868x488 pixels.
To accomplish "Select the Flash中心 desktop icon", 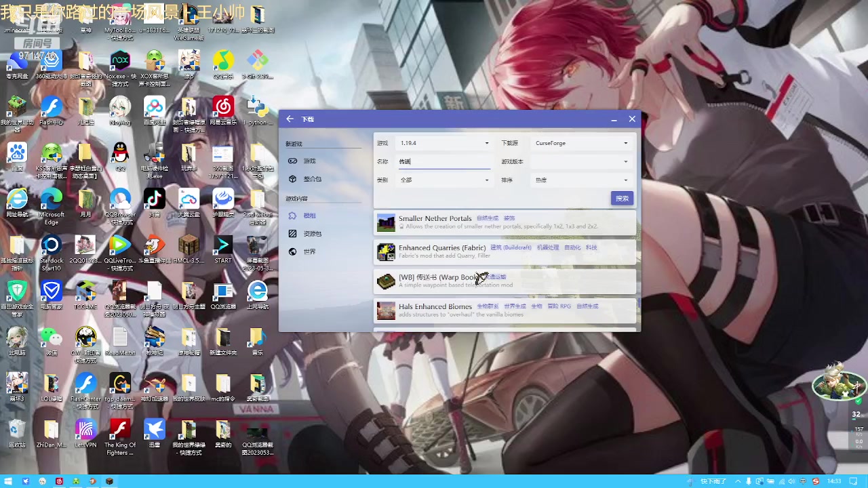I will (52, 112).
